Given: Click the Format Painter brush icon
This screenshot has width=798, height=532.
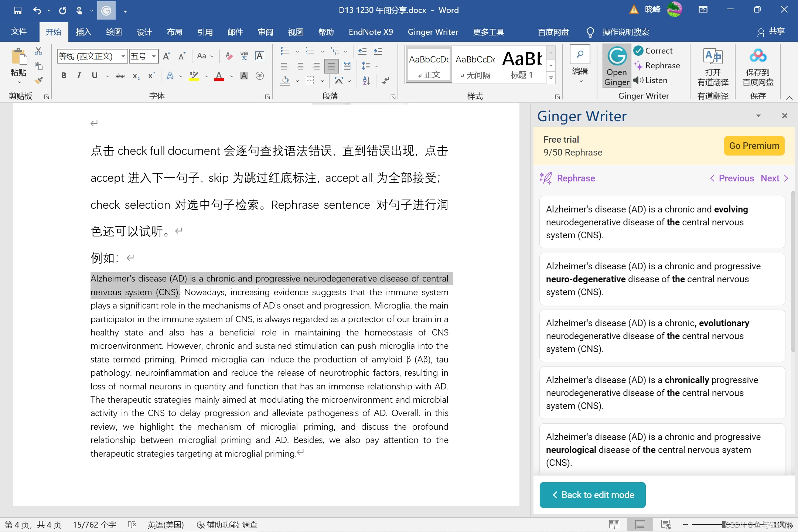Looking at the screenshot, I should coord(38,80).
